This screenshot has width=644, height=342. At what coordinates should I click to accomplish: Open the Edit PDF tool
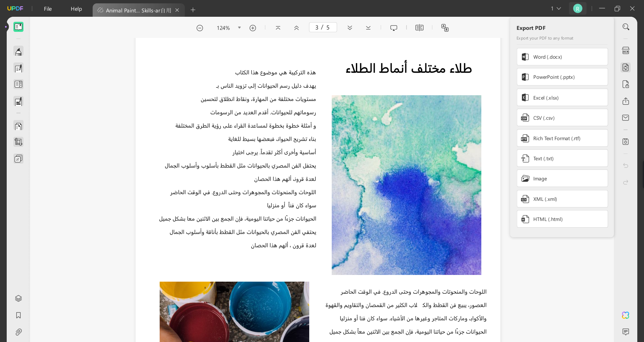(x=18, y=68)
